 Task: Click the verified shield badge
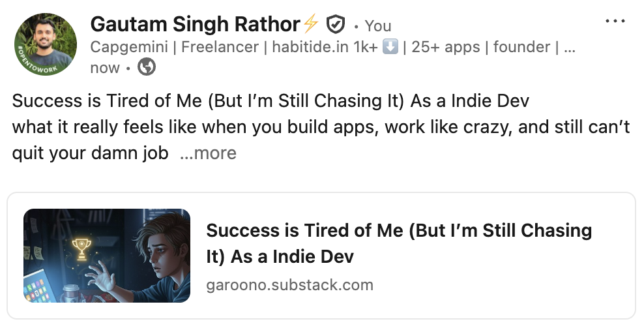click(335, 25)
